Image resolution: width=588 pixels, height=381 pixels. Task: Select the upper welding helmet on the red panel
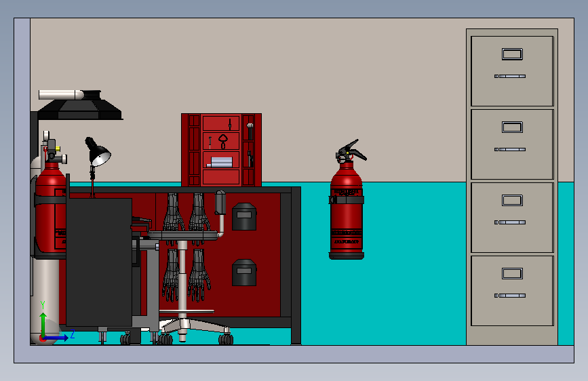[244, 217]
